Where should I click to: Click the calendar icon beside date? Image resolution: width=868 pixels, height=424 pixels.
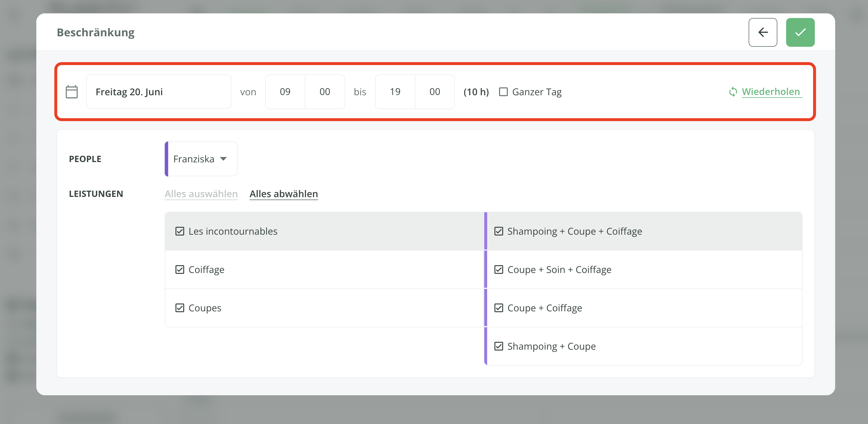(71, 91)
